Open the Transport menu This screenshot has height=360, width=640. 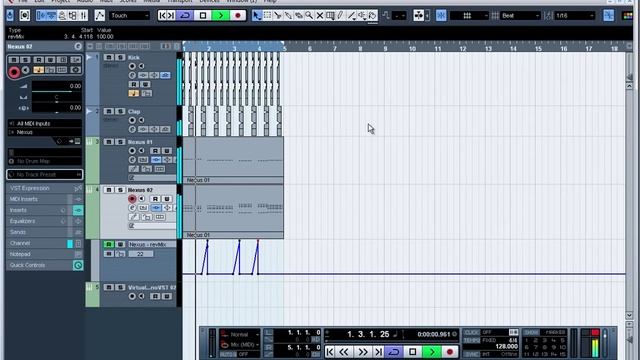180,1
